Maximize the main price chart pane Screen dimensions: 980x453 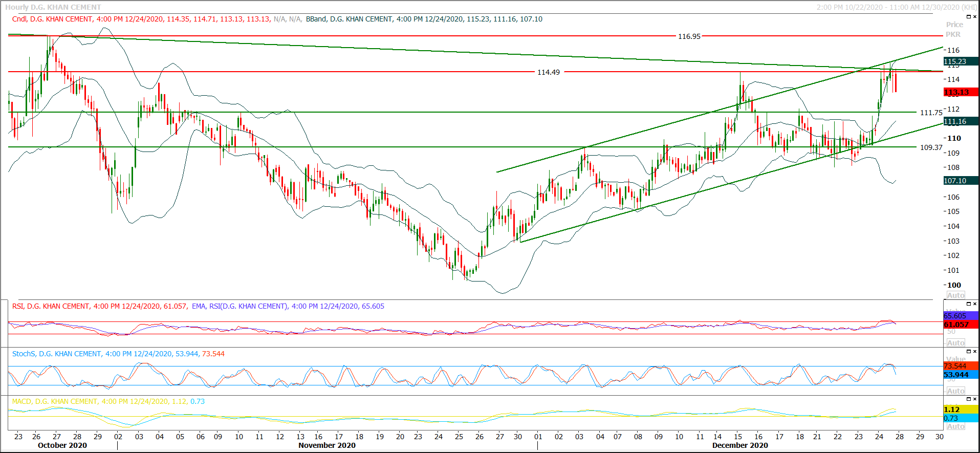[x=968, y=17]
